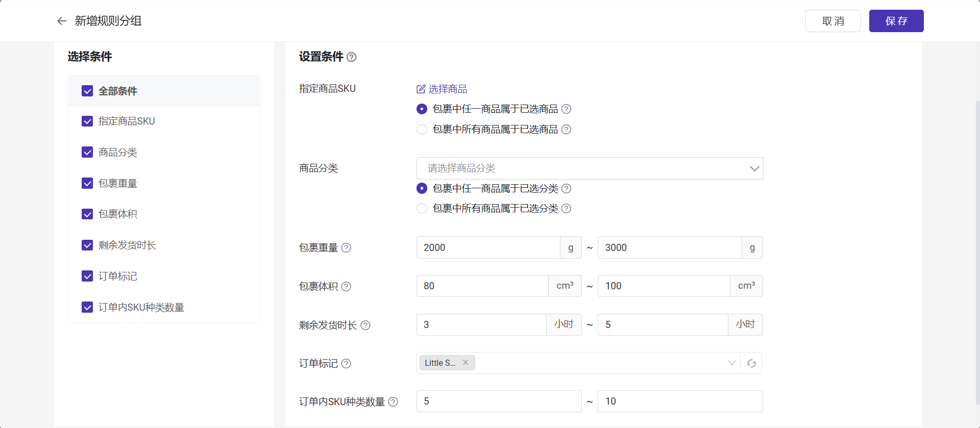Click refresh icon in 订单标记 row
980x428 pixels.
[751, 363]
